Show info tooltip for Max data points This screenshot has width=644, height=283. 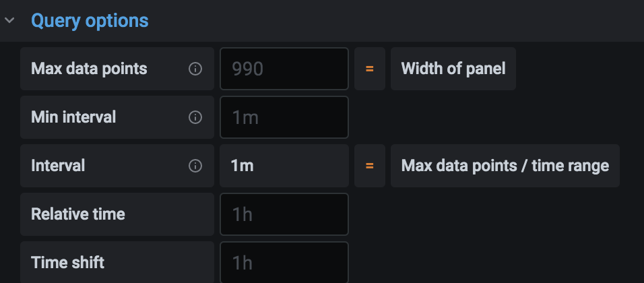coord(195,69)
